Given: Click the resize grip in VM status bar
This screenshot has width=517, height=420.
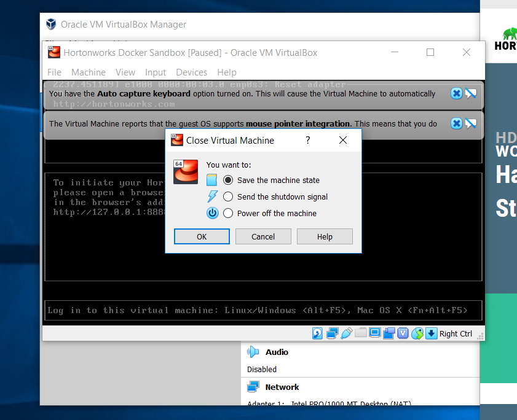Looking at the screenshot, I should pyautogui.click(x=480, y=336).
